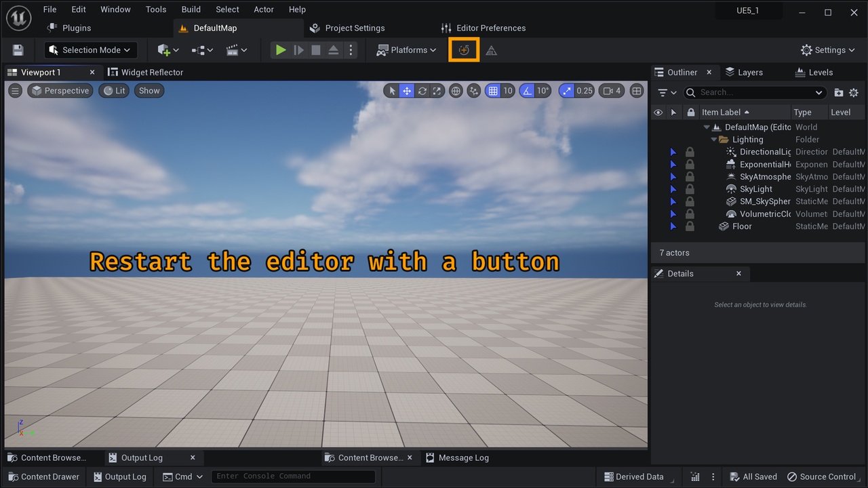The height and width of the screenshot is (488, 868).
Task: Choose the Translate move gizmo tool
Action: tap(407, 91)
